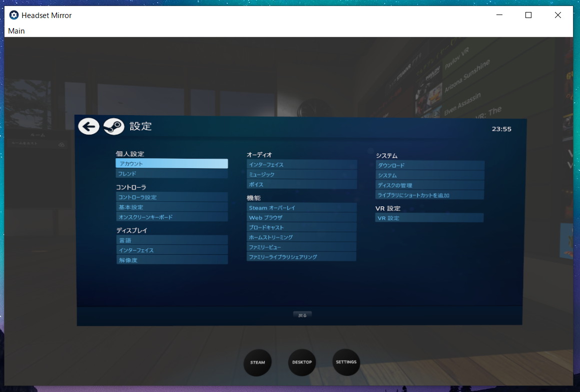Image resolution: width=580 pixels, height=392 pixels.
Task: Open ホームストリーミング settings
Action: tap(301, 237)
